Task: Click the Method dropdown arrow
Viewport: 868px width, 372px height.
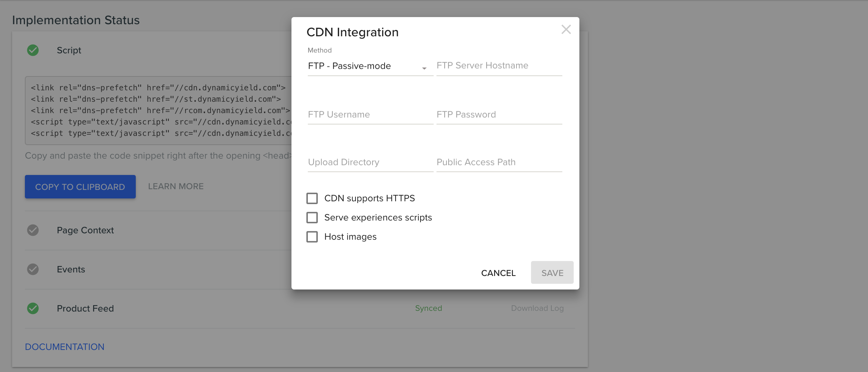Action: pos(424,68)
